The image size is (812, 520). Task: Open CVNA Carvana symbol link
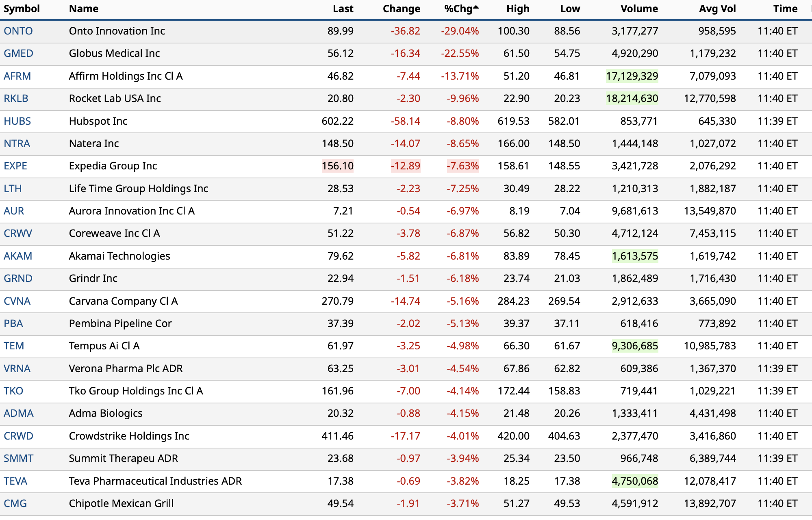(17, 301)
